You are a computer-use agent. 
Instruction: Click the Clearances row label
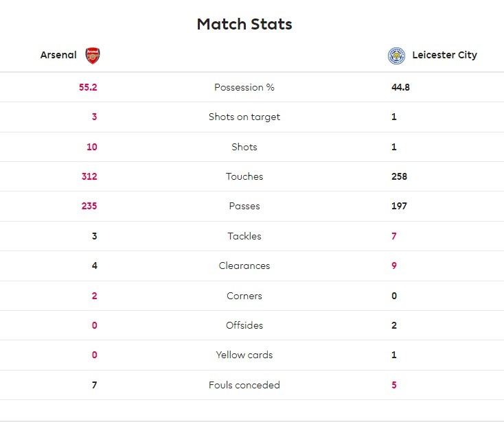pos(244,266)
